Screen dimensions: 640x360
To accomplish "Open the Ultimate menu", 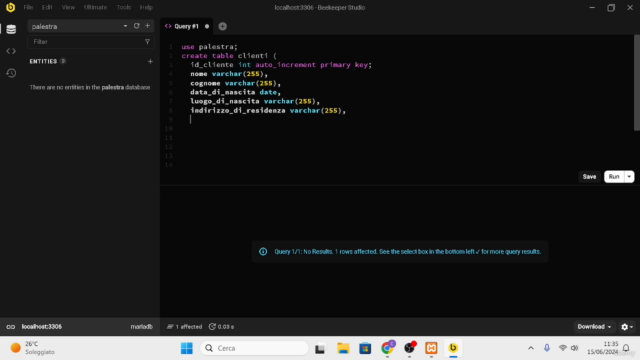I will (95, 7).
